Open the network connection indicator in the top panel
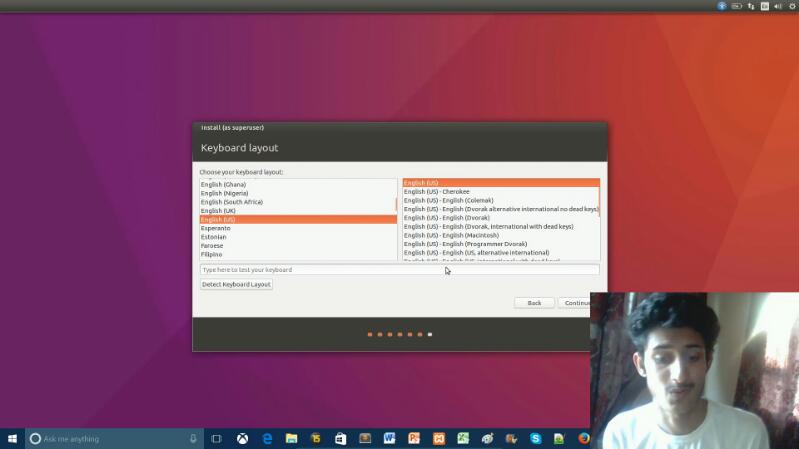This screenshot has width=799, height=449. 751,6
